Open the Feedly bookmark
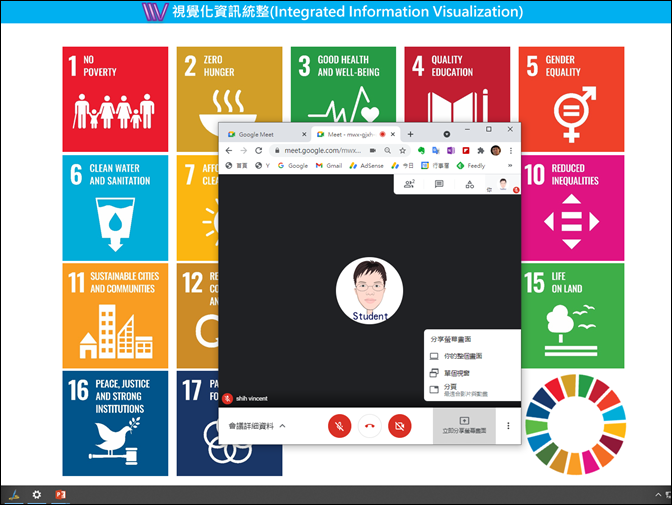The width and height of the screenshot is (672, 505). pos(471,165)
